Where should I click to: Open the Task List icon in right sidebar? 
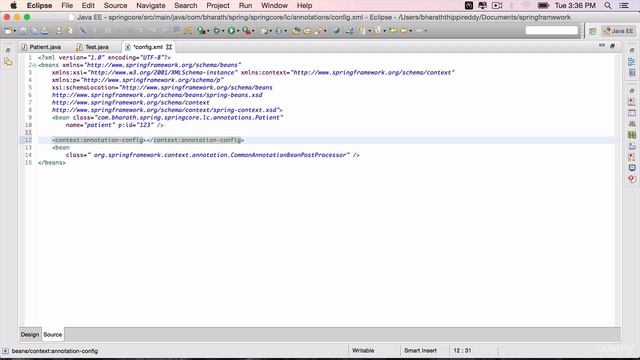(632, 73)
